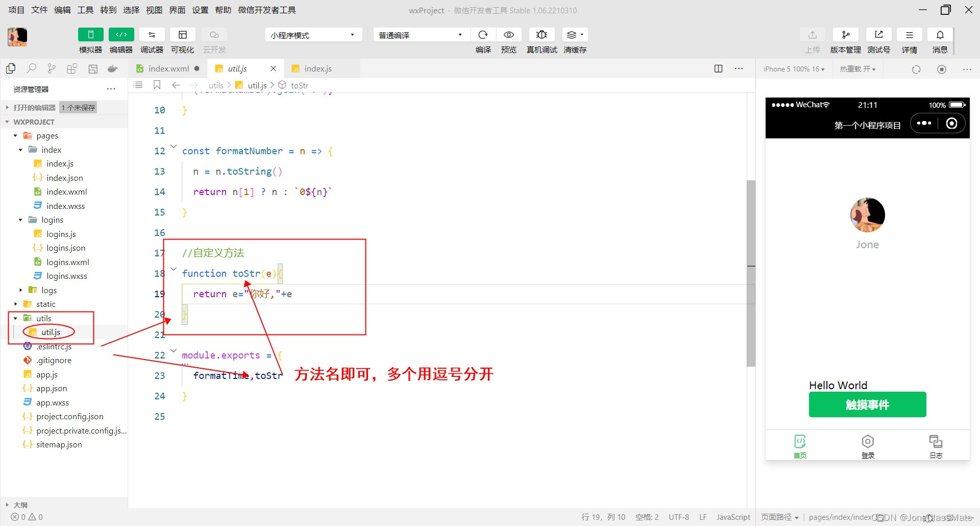Open index.json under the index folder
980x526 pixels.
(x=64, y=178)
